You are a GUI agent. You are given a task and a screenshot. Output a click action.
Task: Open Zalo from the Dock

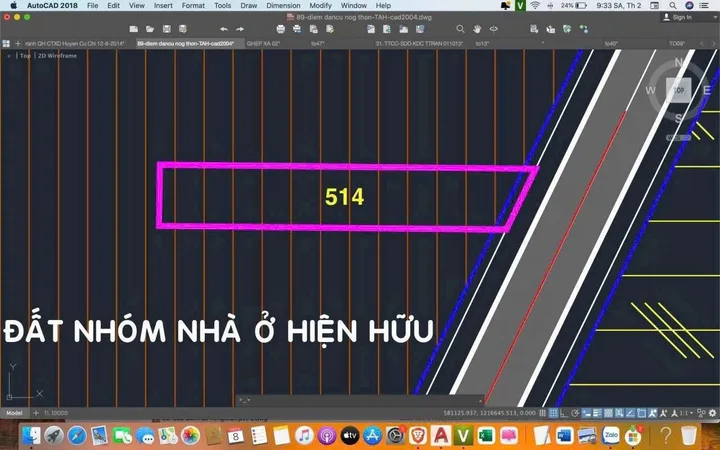click(x=611, y=435)
